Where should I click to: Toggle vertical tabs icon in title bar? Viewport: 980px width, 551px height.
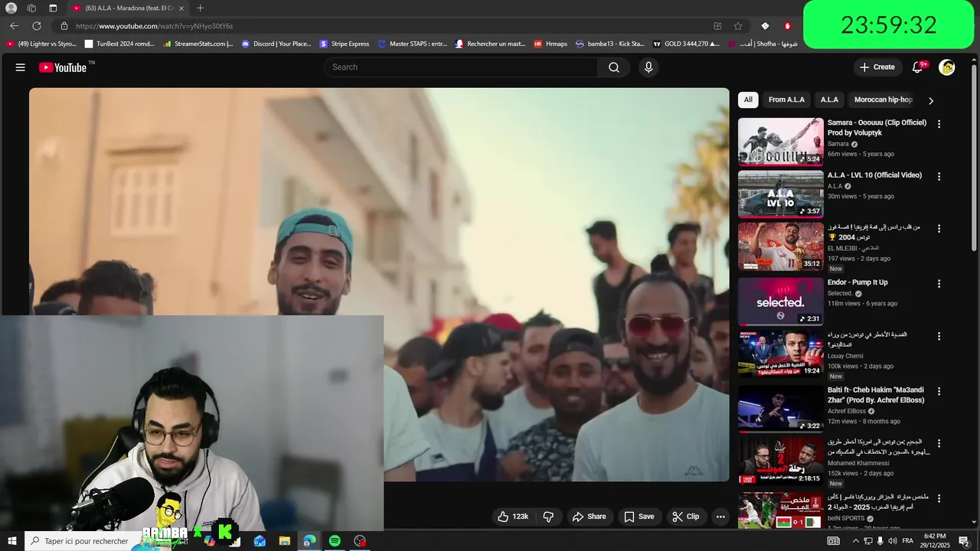(x=53, y=8)
